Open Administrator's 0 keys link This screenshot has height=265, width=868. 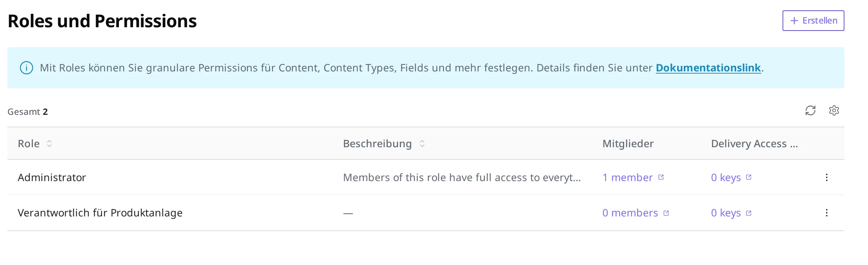click(x=731, y=177)
